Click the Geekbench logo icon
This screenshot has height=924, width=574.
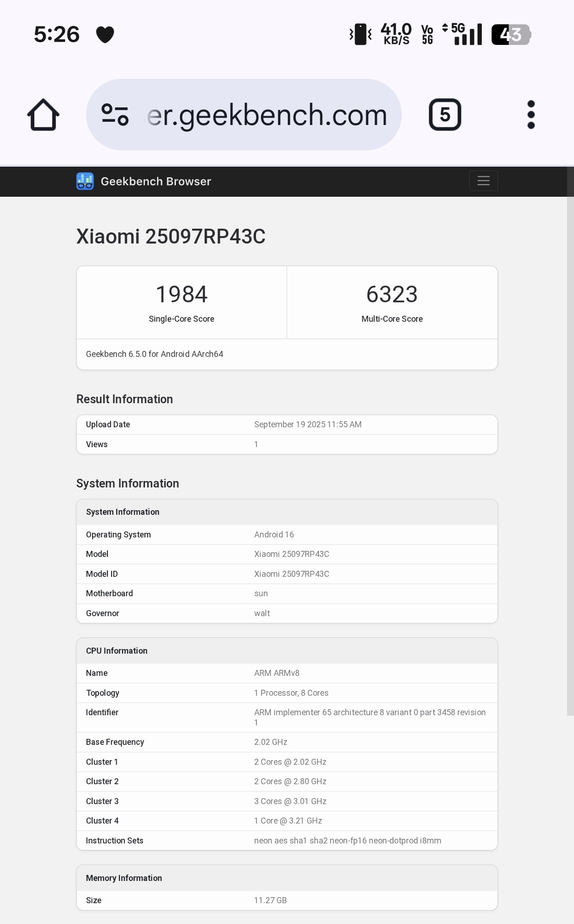click(85, 181)
